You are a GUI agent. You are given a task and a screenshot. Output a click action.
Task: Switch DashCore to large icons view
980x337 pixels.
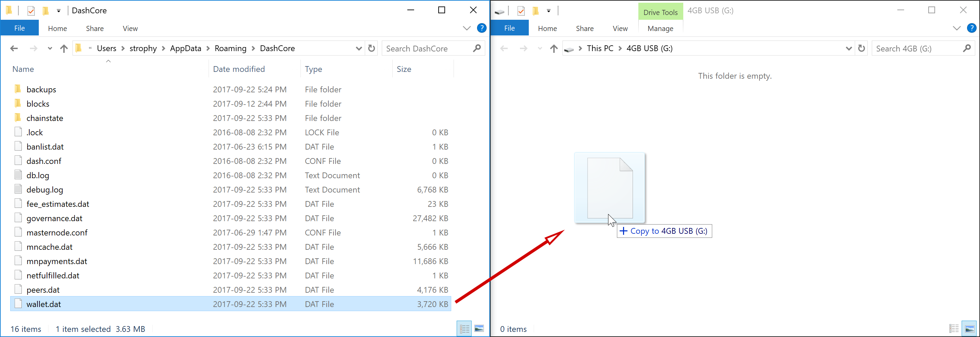click(x=479, y=328)
